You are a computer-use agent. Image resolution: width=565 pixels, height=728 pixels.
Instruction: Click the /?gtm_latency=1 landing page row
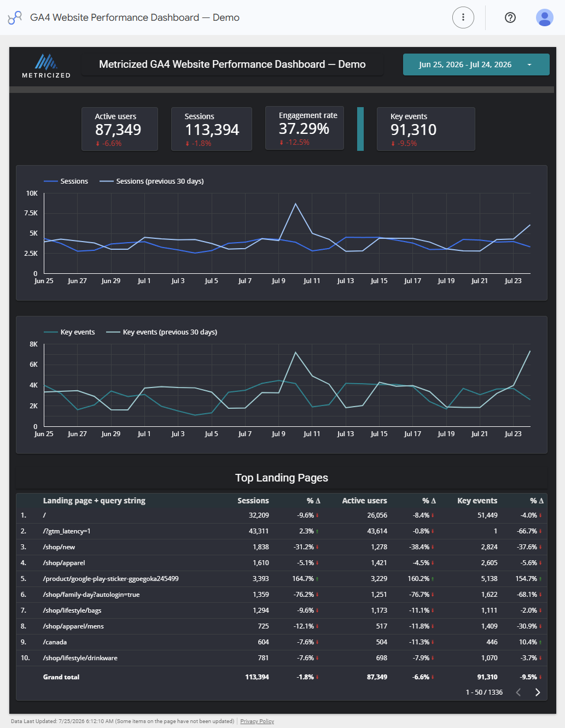[x=282, y=531]
